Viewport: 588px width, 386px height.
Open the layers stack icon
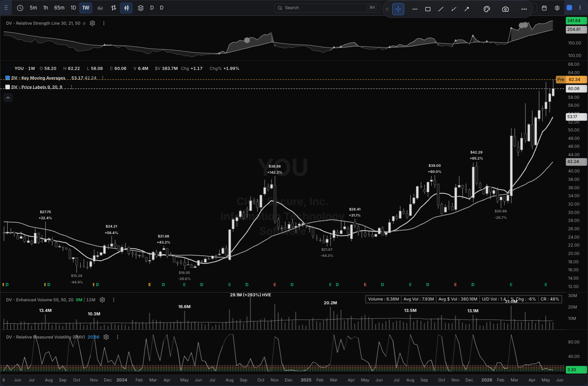(141, 8)
